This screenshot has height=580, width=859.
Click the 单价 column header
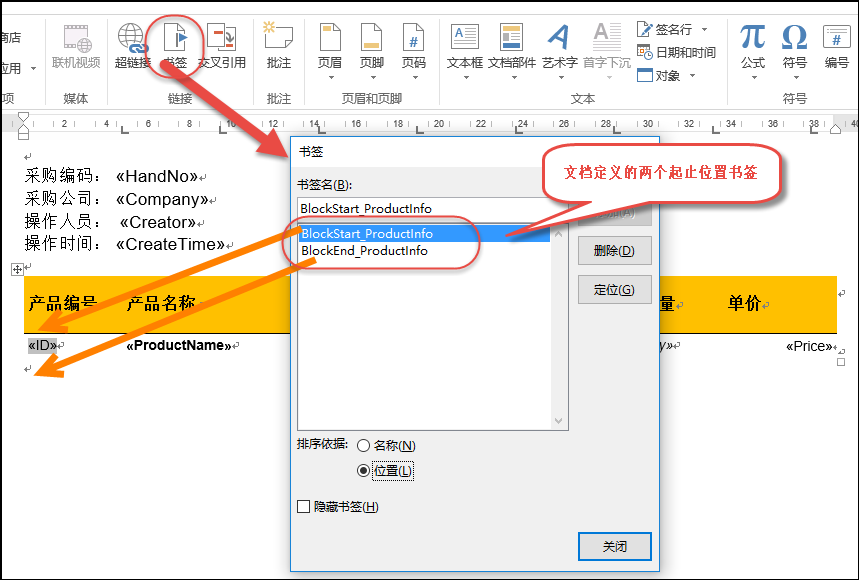point(744,303)
